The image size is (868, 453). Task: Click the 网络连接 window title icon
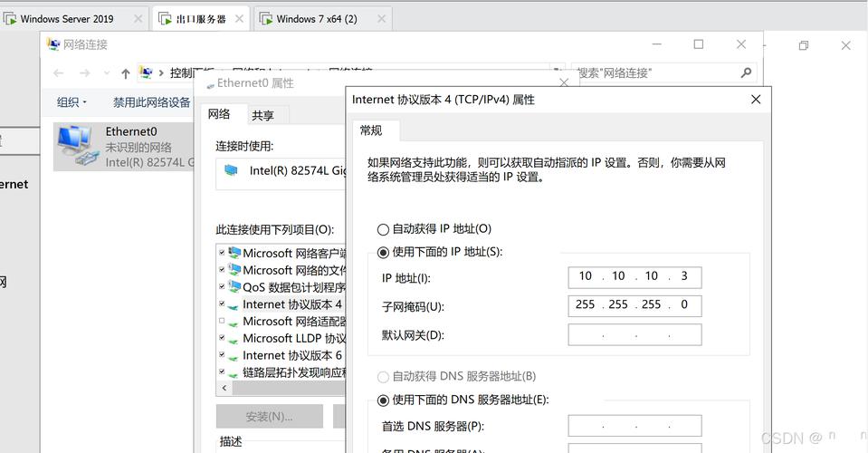pyautogui.click(x=53, y=44)
